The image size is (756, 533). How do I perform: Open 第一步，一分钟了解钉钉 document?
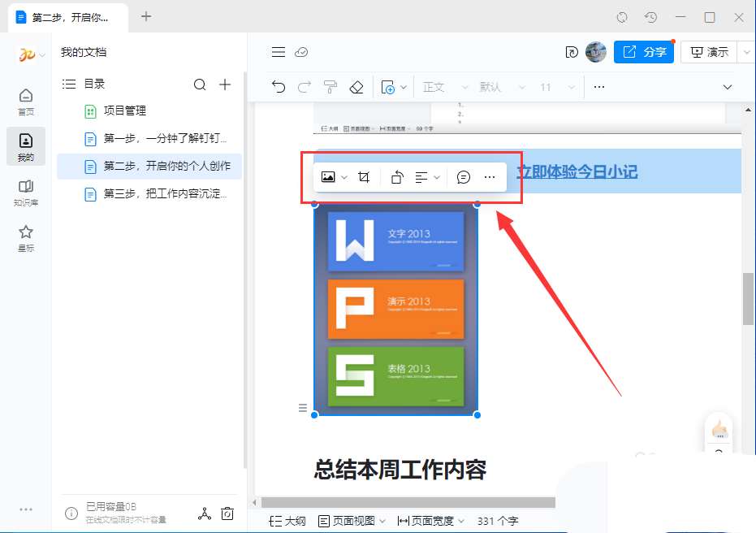tap(149, 139)
